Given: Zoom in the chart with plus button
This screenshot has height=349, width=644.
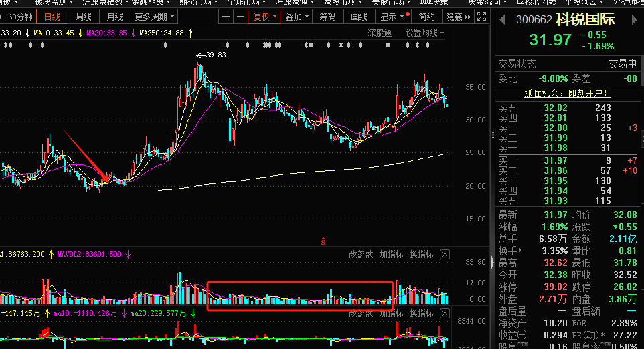Looking at the screenshot, I should [226, 17].
